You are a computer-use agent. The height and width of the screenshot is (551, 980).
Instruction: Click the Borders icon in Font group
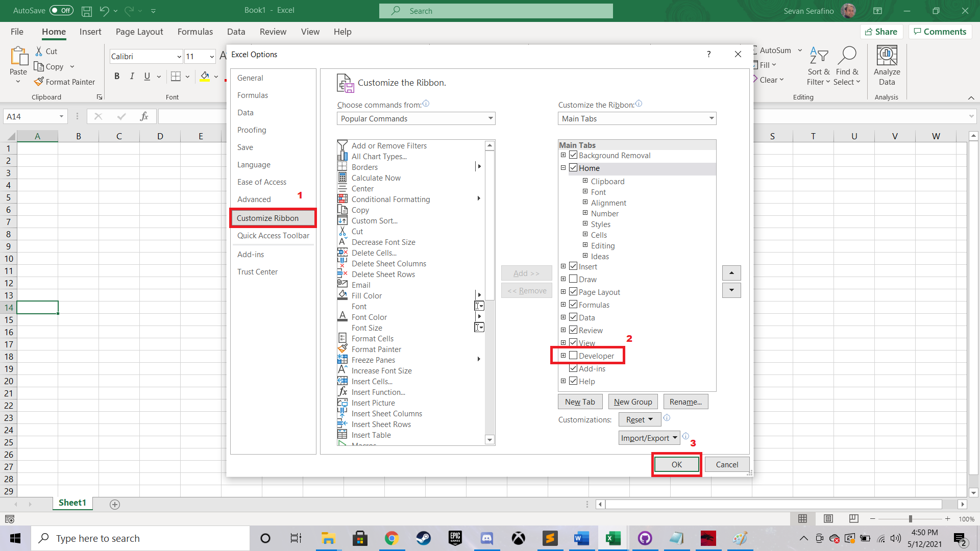point(176,77)
